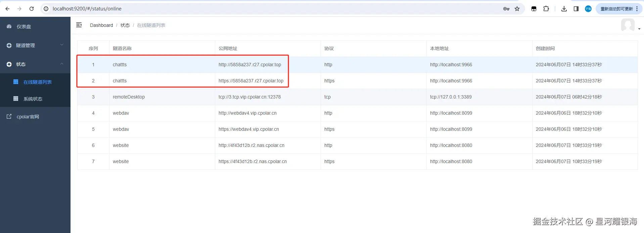Screen dimensions: 644x233
Task: Reload the page with refresh icon
Action: (x=32, y=9)
